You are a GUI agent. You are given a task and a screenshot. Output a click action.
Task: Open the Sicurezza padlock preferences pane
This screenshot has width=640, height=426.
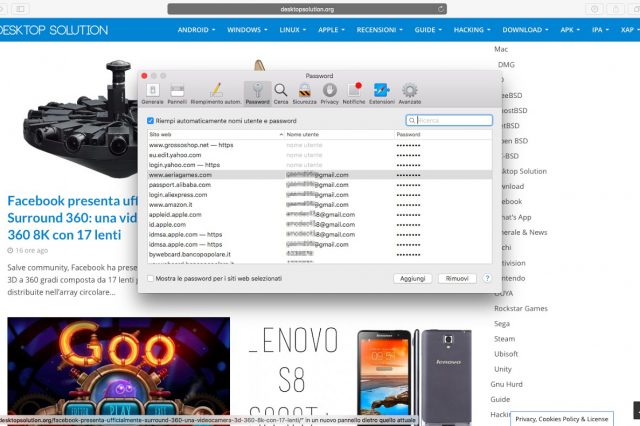pyautogui.click(x=304, y=93)
